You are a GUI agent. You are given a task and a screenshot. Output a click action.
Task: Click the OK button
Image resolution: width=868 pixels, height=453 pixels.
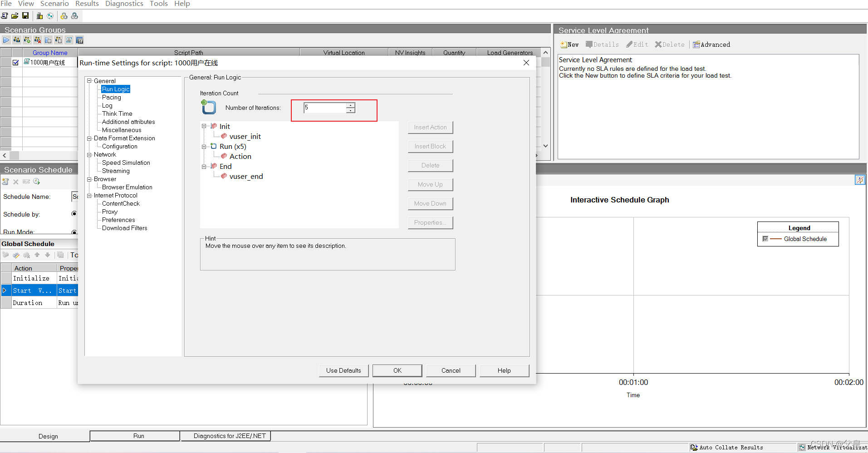pos(397,370)
